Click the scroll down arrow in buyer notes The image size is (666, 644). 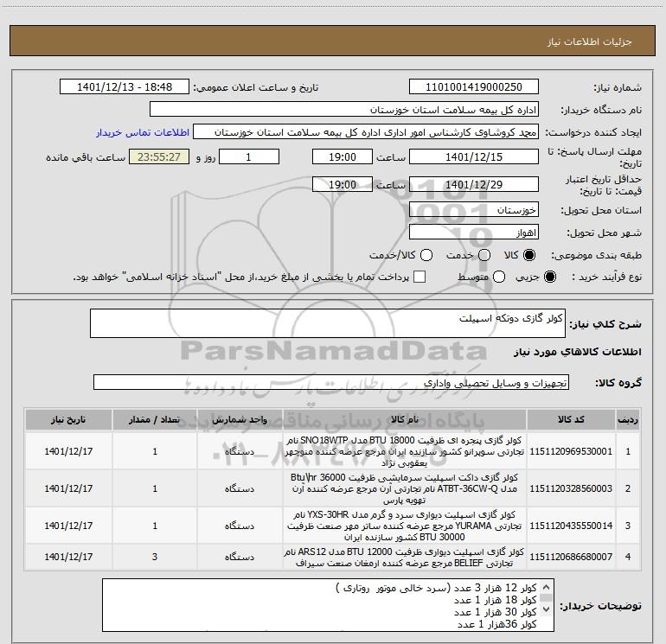click(547, 609)
